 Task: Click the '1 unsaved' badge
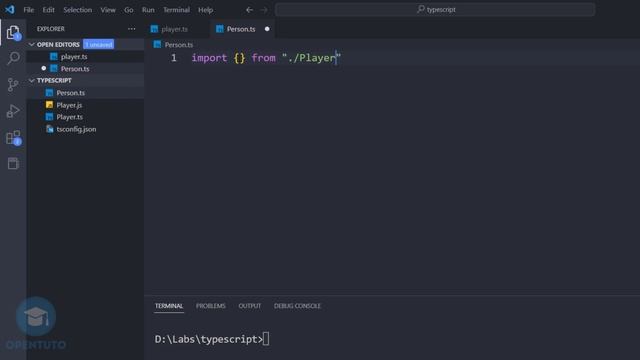[x=99, y=44]
